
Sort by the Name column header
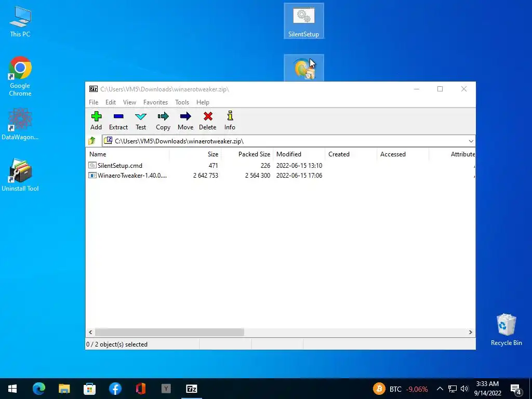pos(128,154)
